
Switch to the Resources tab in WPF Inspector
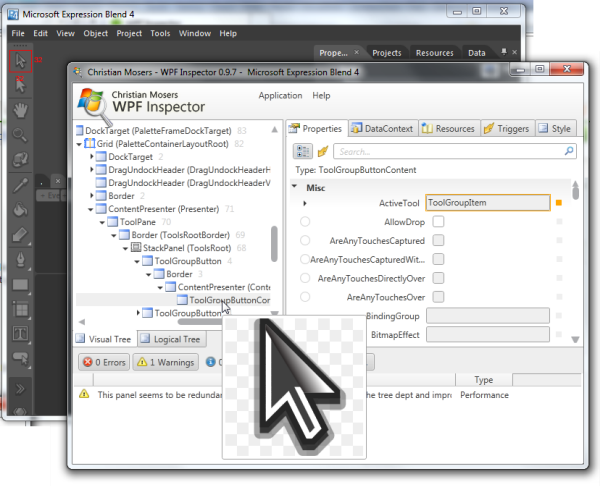click(x=448, y=129)
